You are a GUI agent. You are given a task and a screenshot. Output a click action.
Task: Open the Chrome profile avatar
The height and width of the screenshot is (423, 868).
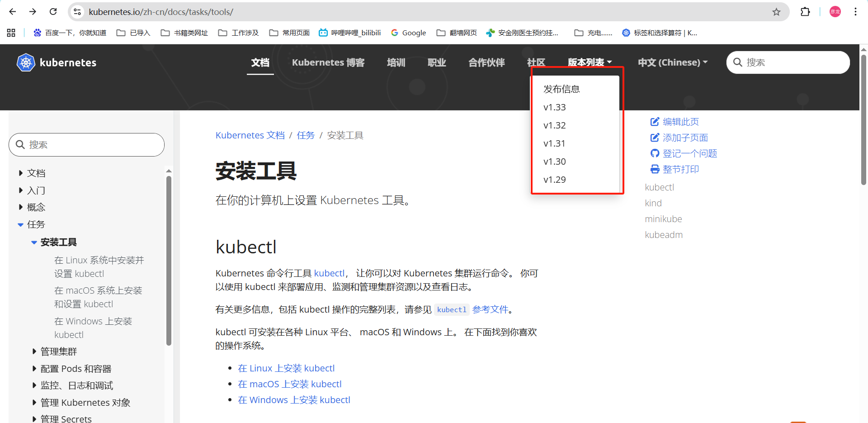tap(835, 12)
